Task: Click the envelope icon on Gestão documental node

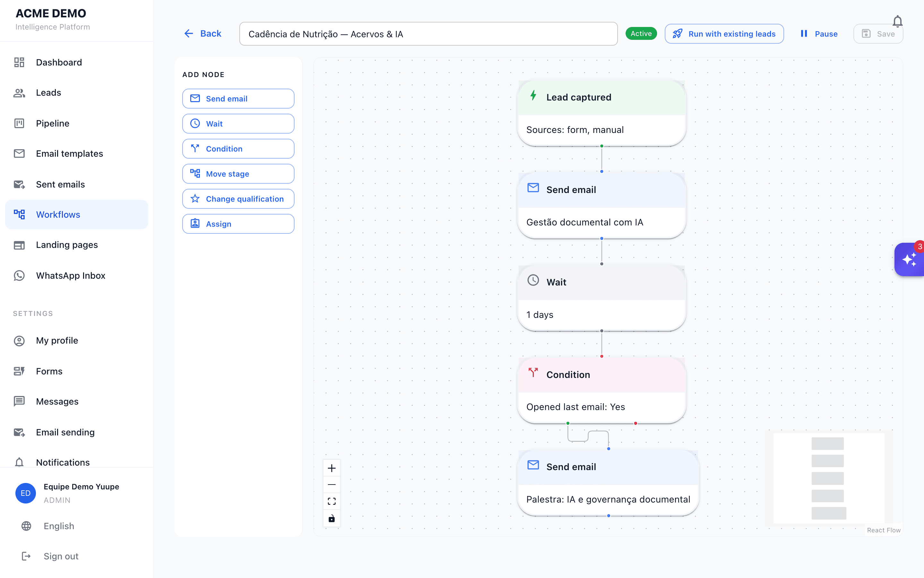Action: click(534, 188)
